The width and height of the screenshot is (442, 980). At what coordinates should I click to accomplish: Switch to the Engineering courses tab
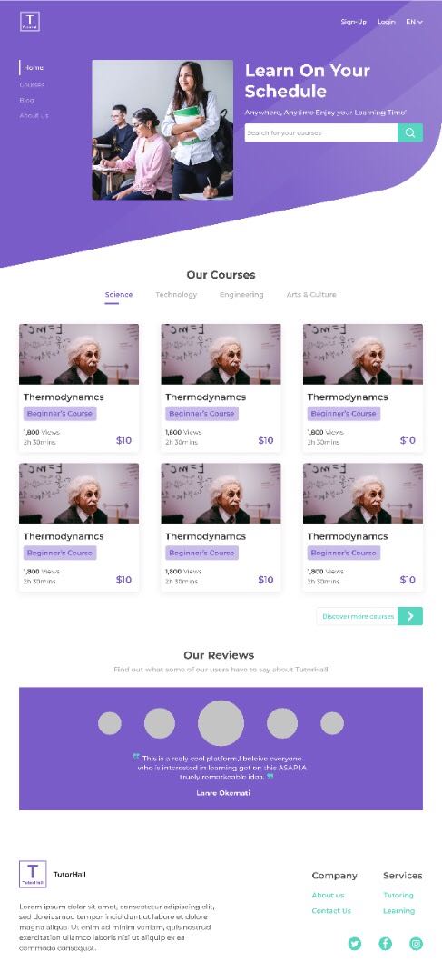(241, 294)
